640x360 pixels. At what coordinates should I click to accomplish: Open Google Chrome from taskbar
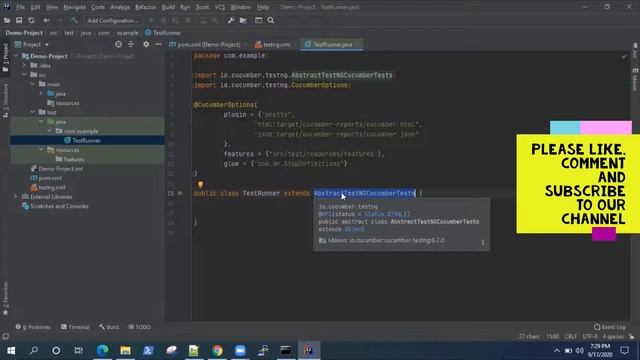[x=217, y=350]
